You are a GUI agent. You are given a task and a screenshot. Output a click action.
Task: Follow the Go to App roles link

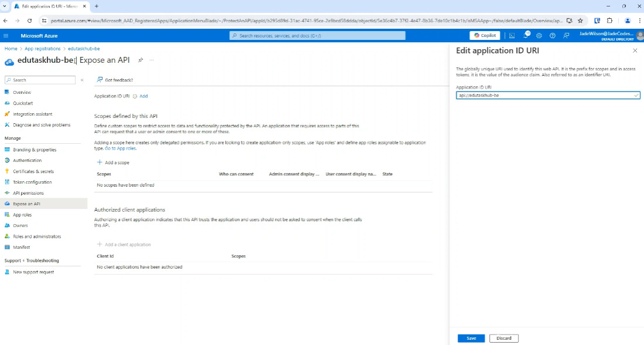120,148
